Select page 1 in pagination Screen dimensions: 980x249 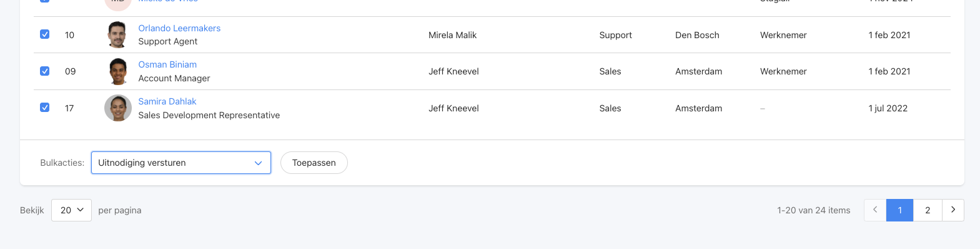[x=900, y=210]
